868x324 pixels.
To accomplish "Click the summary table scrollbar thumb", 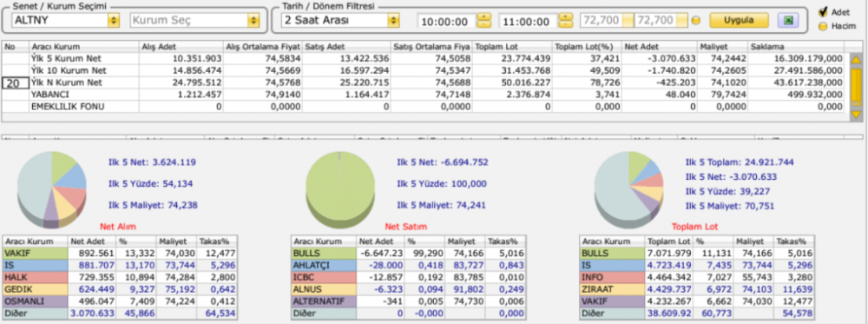I will (x=856, y=87).
